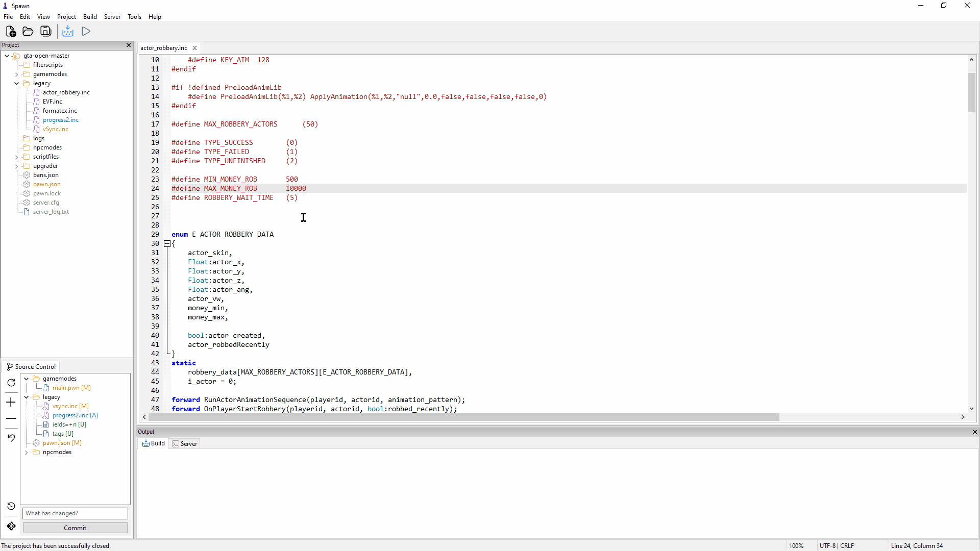The image size is (980, 551).
Task: Switch to the Server output tab
Action: [185, 444]
